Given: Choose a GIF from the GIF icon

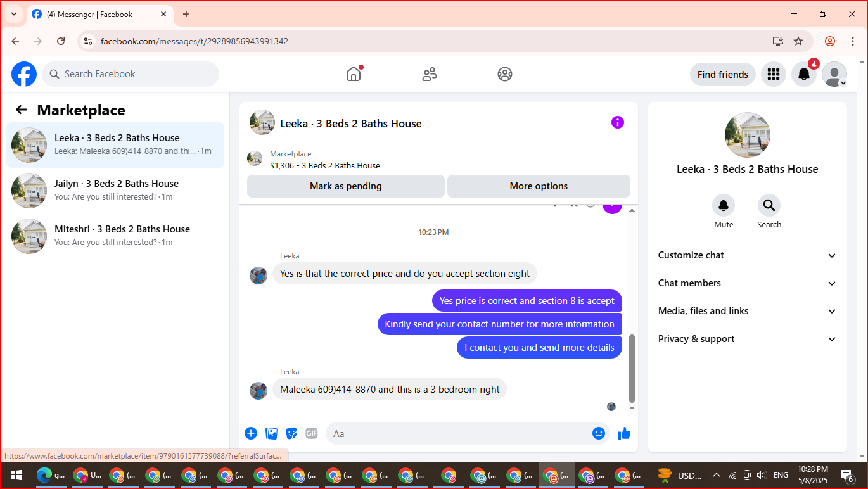Looking at the screenshot, I should click(x=312, y=433).
